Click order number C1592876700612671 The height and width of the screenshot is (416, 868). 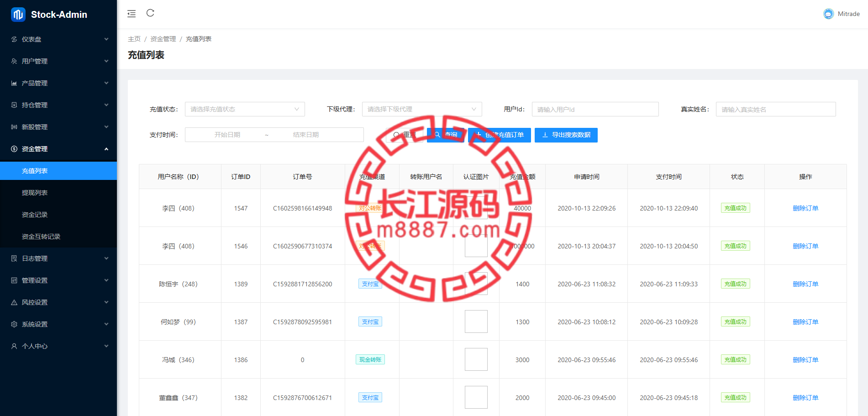click(x=302, y=398)
